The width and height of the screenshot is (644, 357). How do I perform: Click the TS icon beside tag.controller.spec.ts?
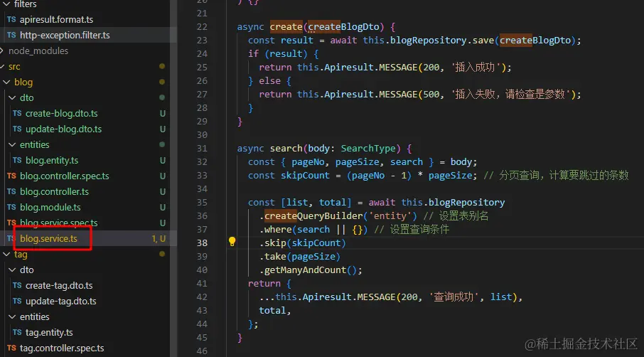[x=11, y=348]
